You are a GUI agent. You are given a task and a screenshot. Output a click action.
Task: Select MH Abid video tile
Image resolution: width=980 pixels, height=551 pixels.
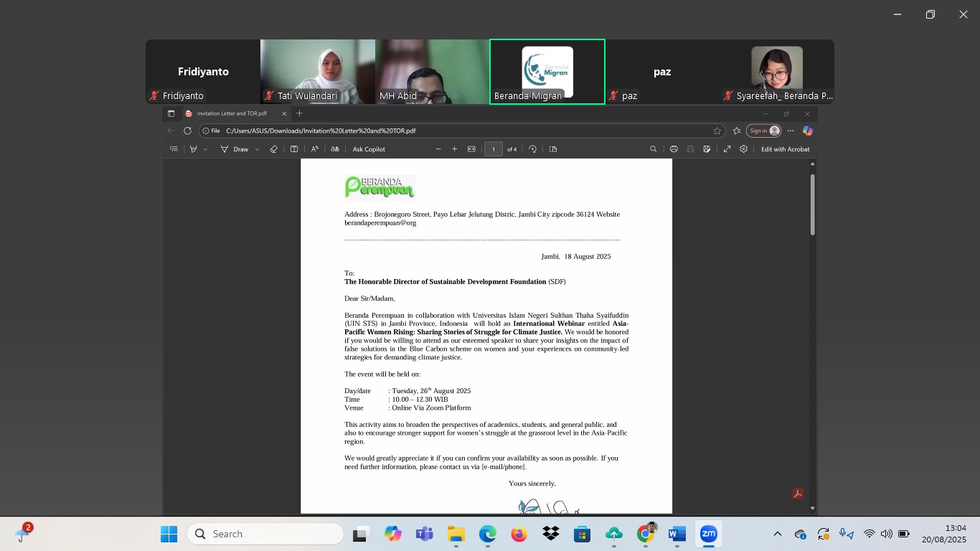pyautogui.click(x=433, y=72)
